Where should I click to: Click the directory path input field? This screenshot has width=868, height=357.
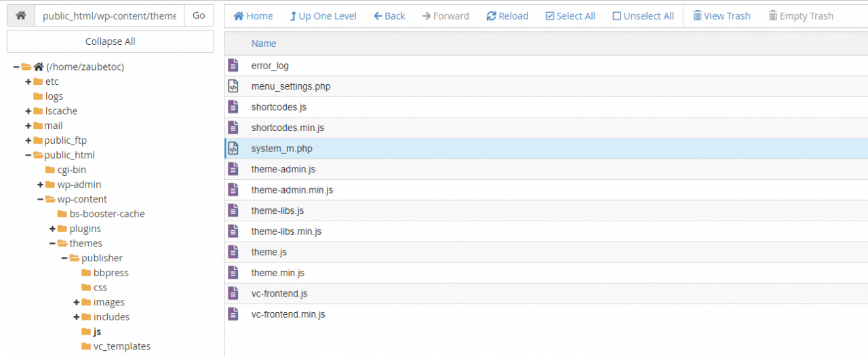(109, 16)
